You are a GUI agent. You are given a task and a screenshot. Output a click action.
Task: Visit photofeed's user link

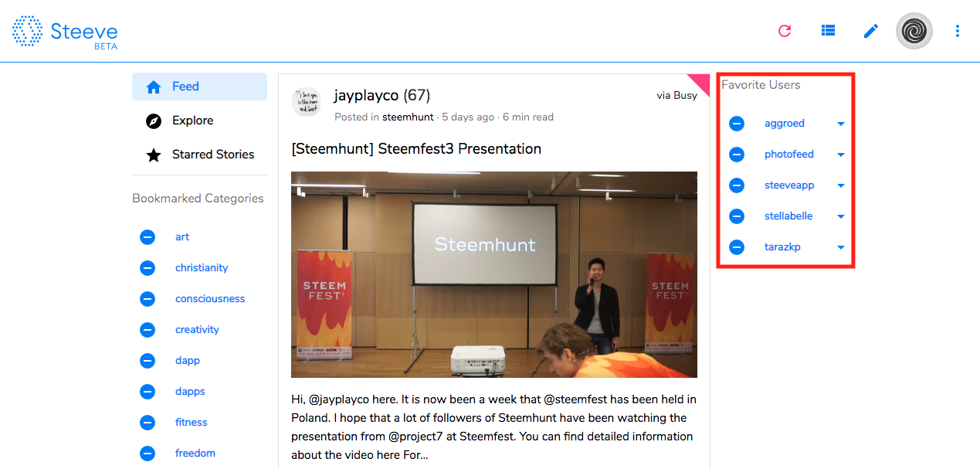[x=789, y=155]
